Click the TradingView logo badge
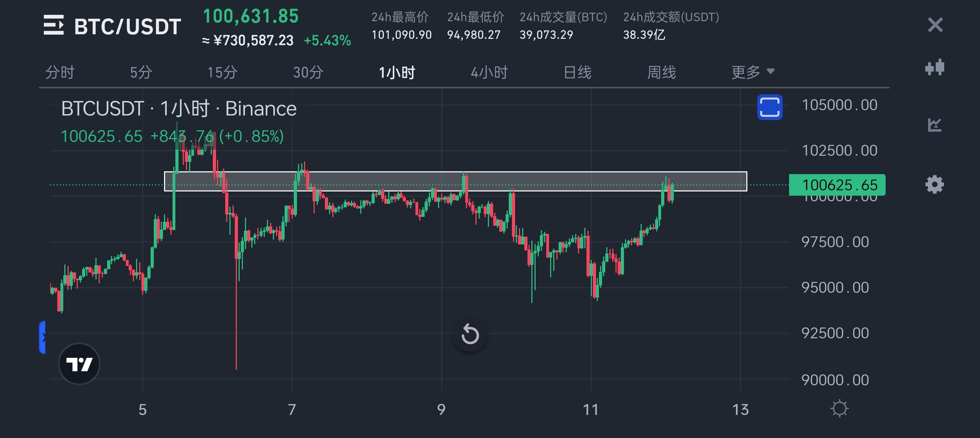 [79, 364]
